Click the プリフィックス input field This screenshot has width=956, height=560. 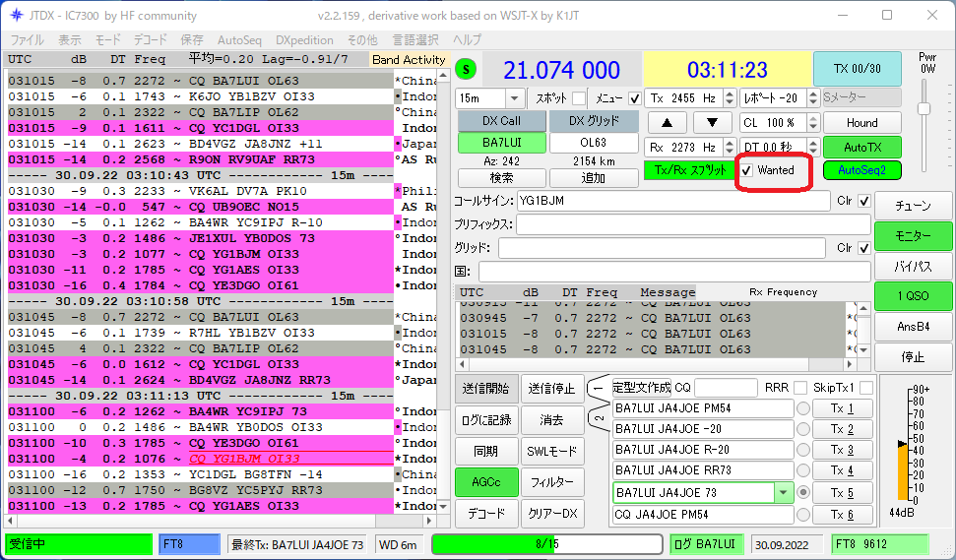click(693, 224)
